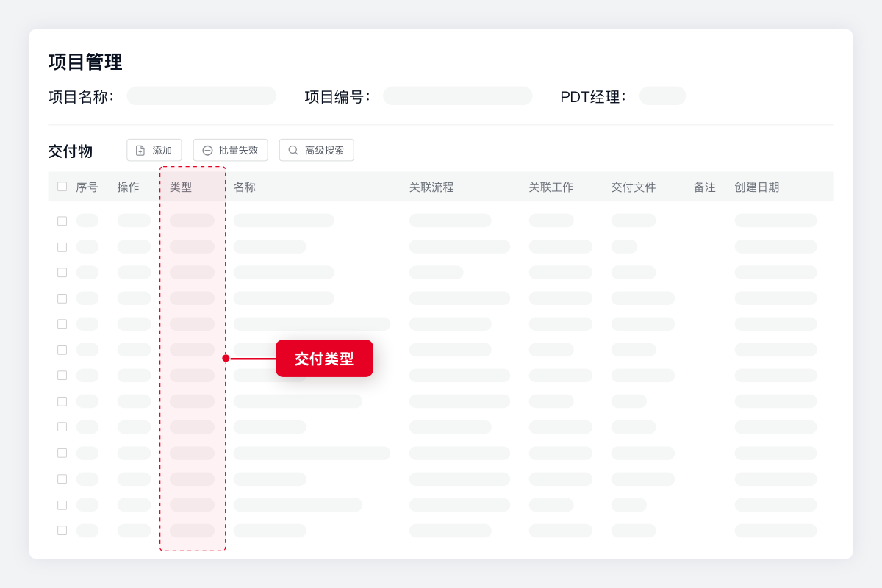Image resolution: width=882 pixels, height=588 pixels.
Task: Click the 序号 column header
Action: pos(87,187)
